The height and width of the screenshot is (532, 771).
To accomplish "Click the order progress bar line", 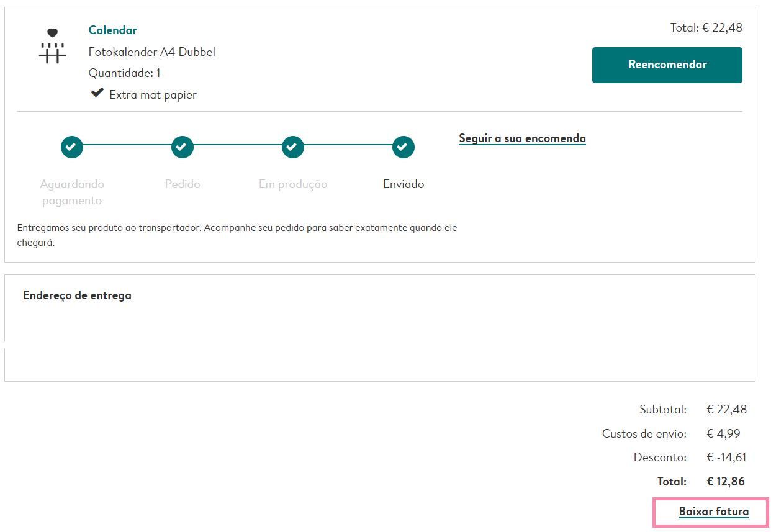I will tap(237, 147).
